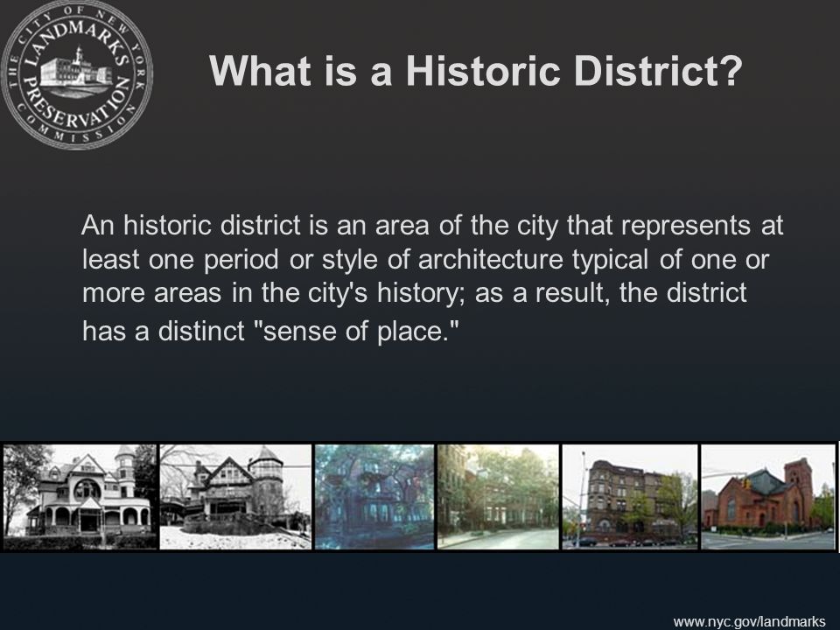Open the www.nyc.gov/landmarks link
840x630 pixels.
(749, 621)
